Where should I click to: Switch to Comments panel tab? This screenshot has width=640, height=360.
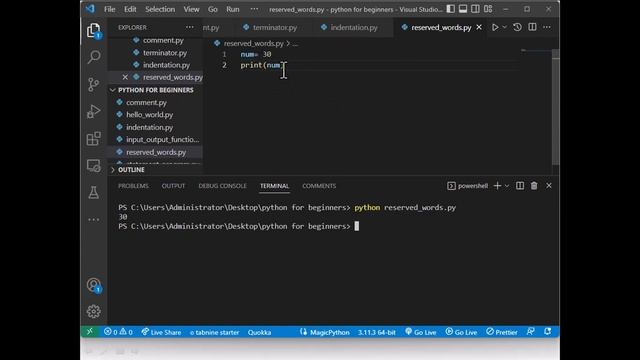tap(319, 186)
